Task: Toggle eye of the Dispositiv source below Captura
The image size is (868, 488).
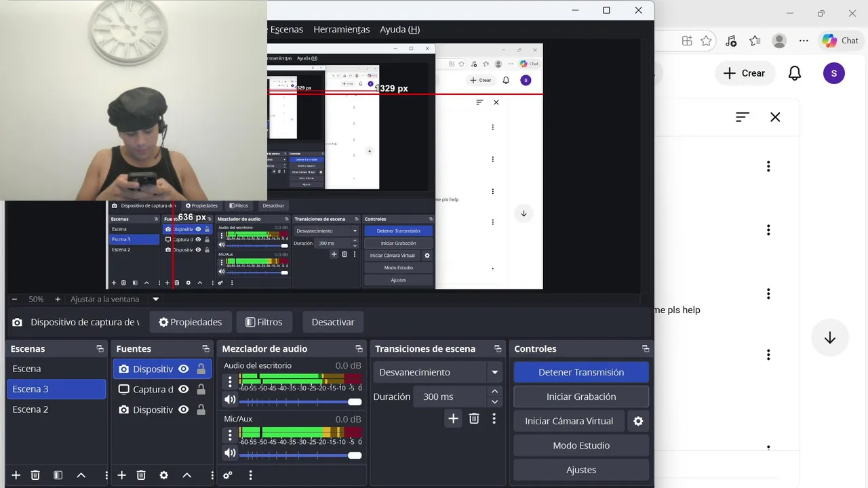Action: [x=184, y=410]
